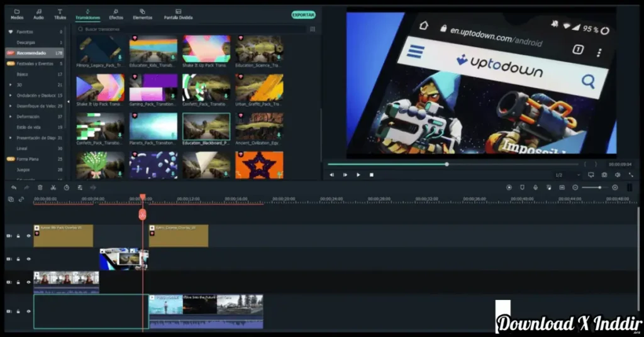
Task: Select the scissors split tool
Action: click(x=53, y=187)
